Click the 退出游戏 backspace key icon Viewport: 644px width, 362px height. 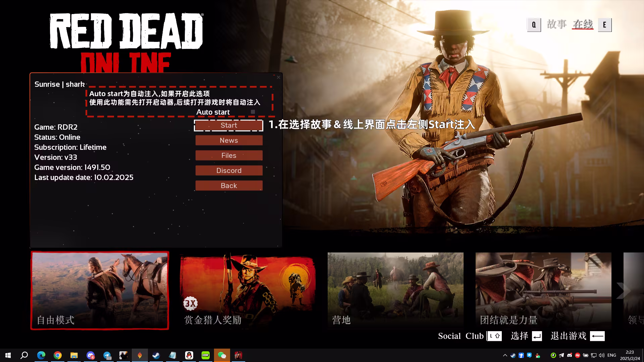[597, 336]
